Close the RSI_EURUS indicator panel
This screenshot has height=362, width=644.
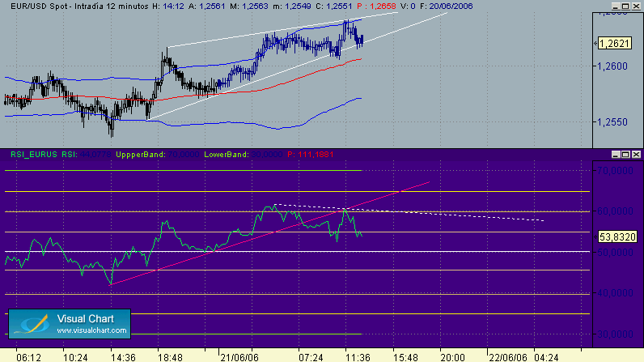pyautogui.click(x=636, y=155)
